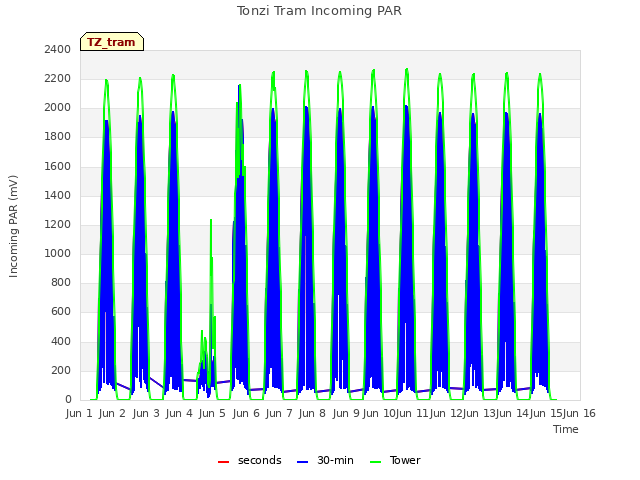
Task: Select the 30-min legend entry
Action: tap(325, 460)
